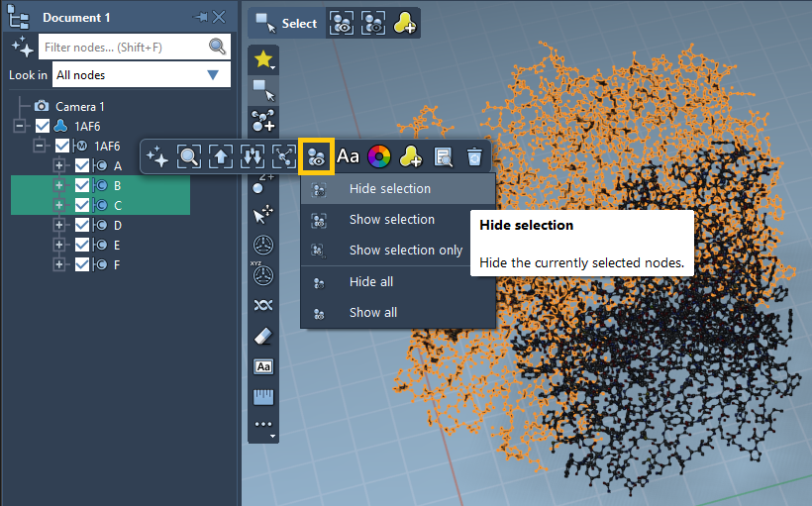Toggle checkbox for chain F
Viewport: 812px width, 506px height.
point(82,264)
